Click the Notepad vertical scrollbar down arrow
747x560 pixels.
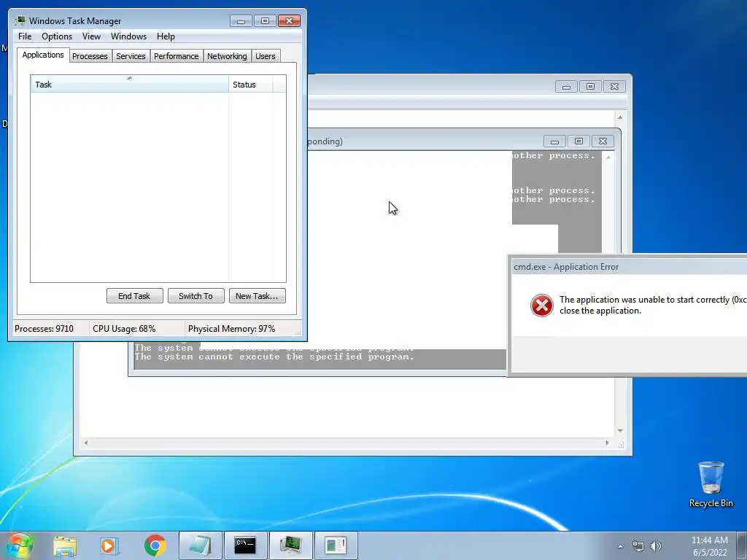(x=620, y=430)
